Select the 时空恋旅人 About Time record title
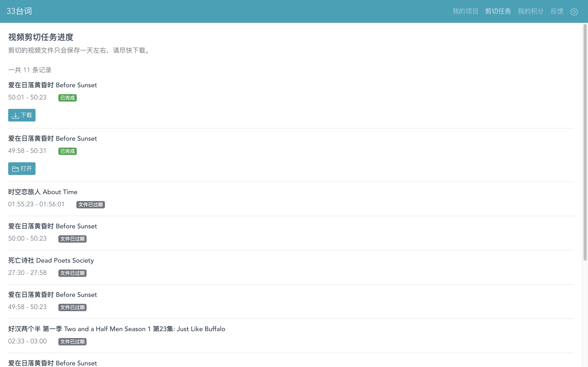 pyautogui.click(x=43, y=192)
